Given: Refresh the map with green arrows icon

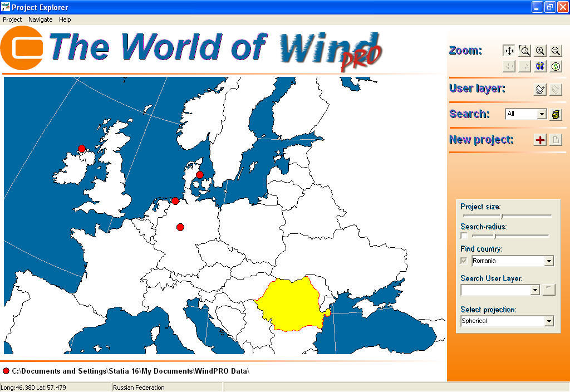Looking at the screenshot, I should click(555, 66).
